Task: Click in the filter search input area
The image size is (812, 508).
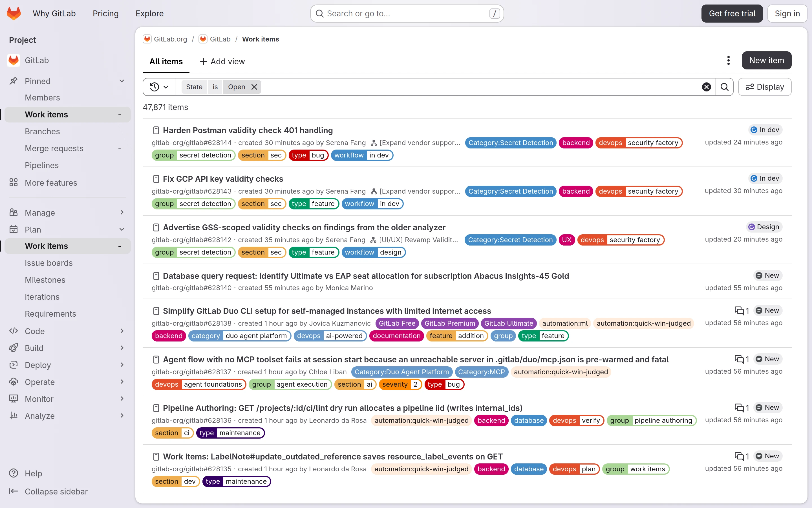Action: click(x=480, y=87)
